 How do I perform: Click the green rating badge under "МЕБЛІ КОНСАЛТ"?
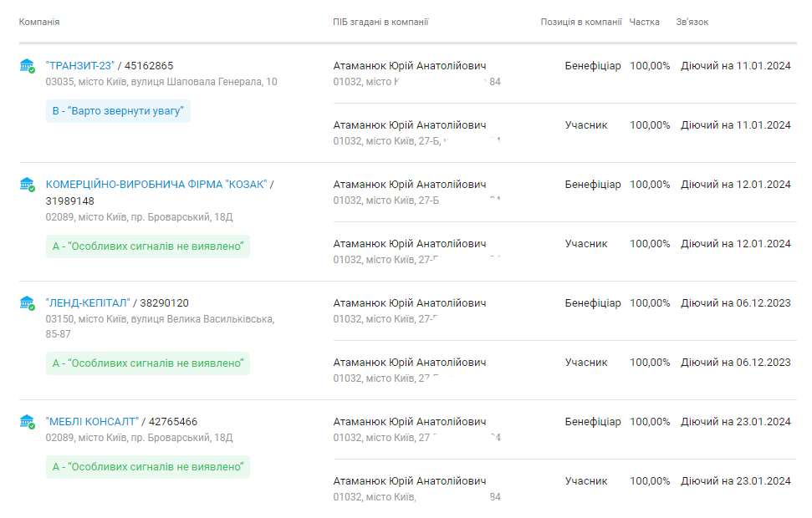147,466
